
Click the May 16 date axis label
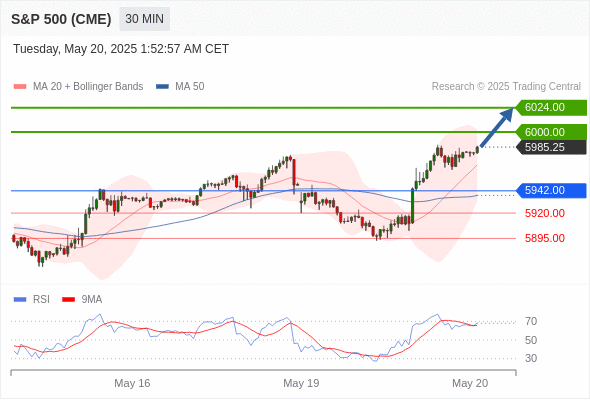132,383
